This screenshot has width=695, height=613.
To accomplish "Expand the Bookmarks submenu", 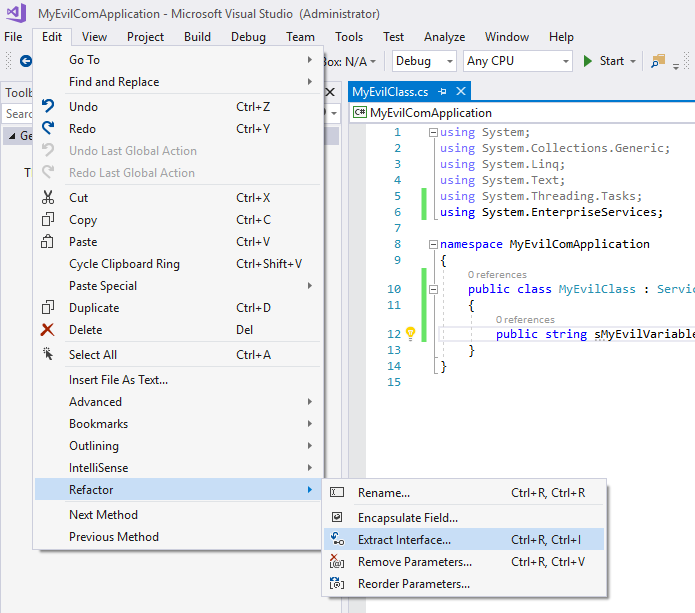I will [x=178, y=424].
